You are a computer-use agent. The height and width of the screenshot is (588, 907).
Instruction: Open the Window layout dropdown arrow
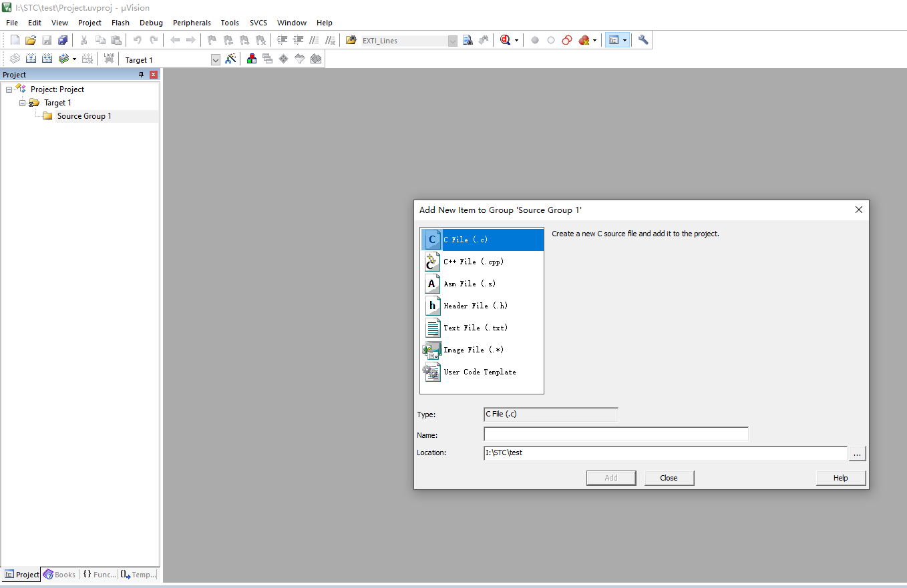click(x=624, y=40)
